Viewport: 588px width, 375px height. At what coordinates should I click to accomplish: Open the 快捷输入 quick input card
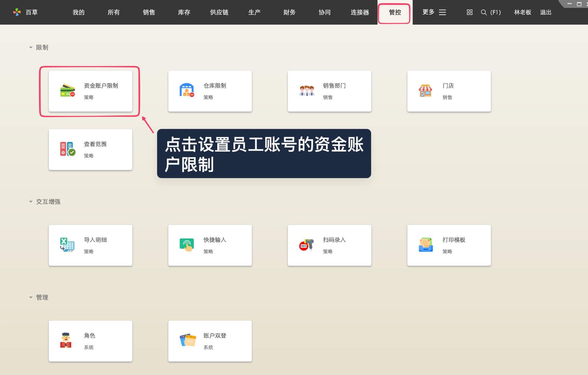click(210, 245)
